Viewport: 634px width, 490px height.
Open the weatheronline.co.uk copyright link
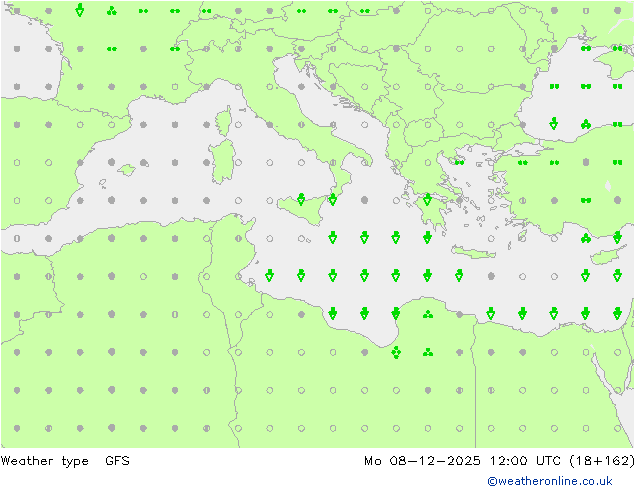click(550, 481)
